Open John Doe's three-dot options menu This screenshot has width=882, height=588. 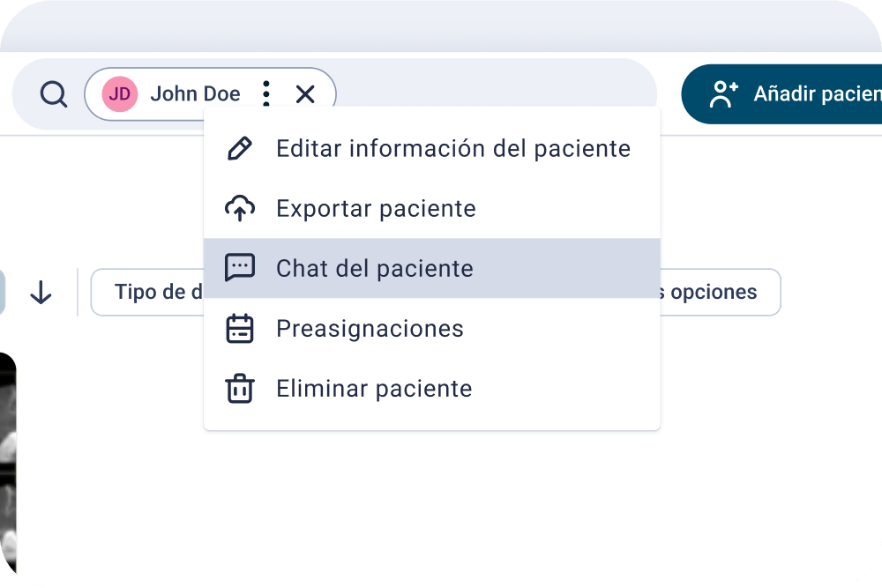(266, 93)
